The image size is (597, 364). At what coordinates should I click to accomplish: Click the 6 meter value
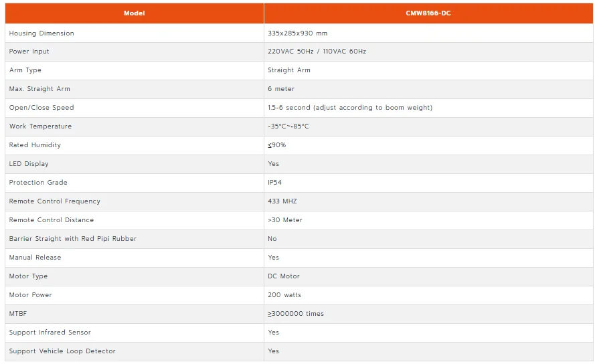(x=281, y=89)
